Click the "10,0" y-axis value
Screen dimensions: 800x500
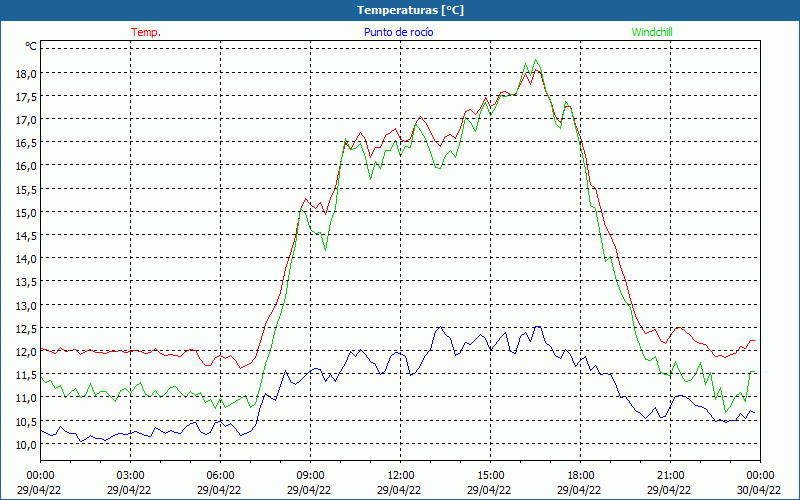pos(27,444)
